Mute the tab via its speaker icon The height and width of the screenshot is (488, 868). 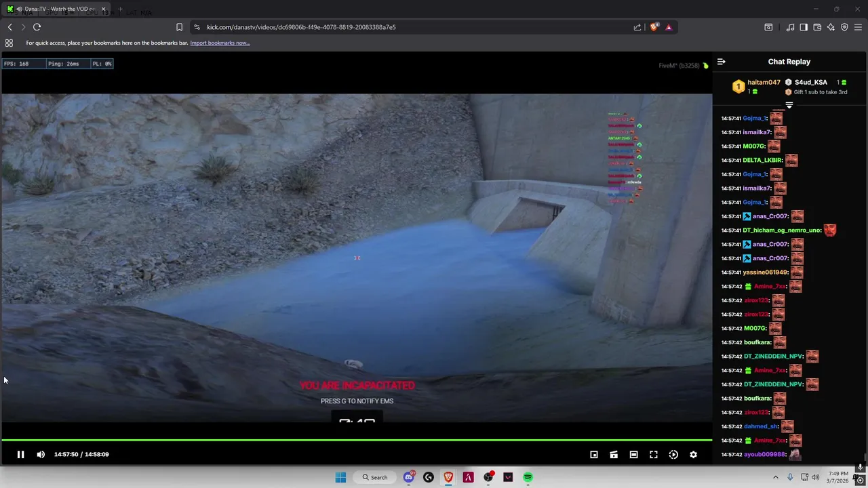[x=20, y=9]
